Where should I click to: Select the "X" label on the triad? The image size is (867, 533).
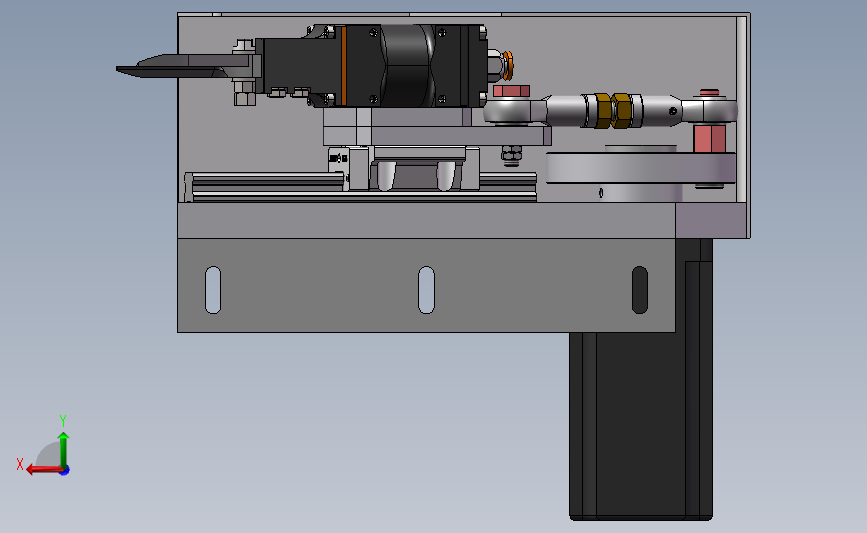pos(20,464)
